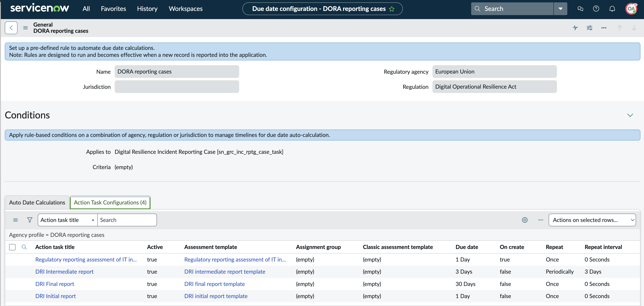
Task: Favorite this page with the star icon
Action: [x=392, y=9]
